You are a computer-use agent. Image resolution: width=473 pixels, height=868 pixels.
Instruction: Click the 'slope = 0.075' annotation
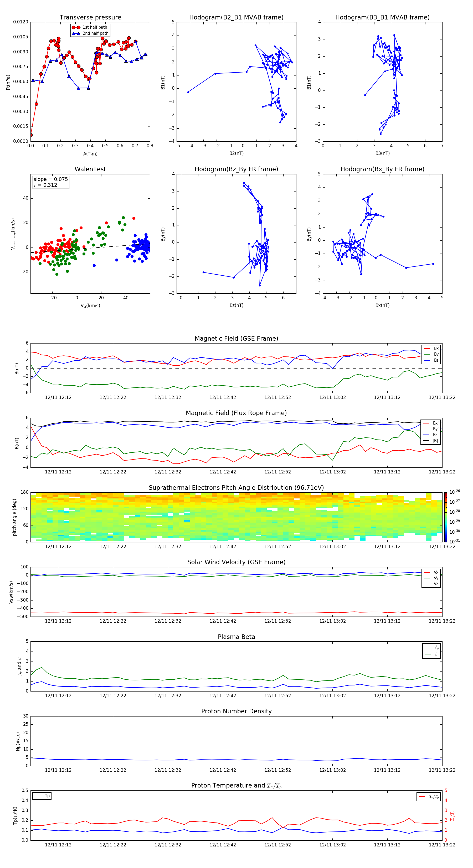[51, 179]
